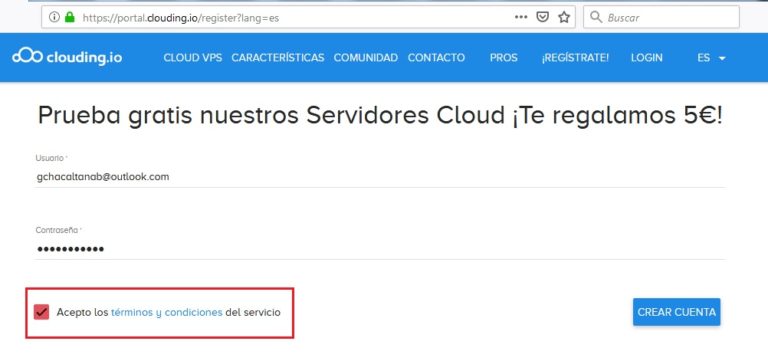Bookmark this page with the star icon
This screenshot has height=361, width=768.
564,17
